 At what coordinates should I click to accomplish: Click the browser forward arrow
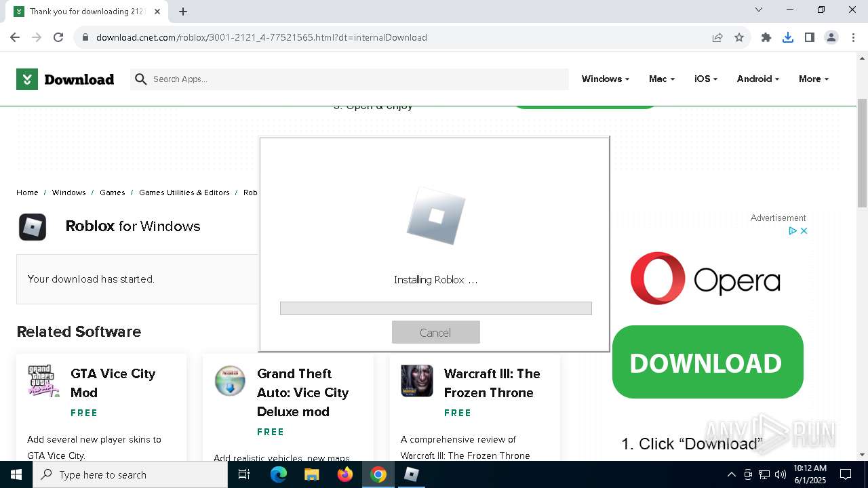point(37,37)
